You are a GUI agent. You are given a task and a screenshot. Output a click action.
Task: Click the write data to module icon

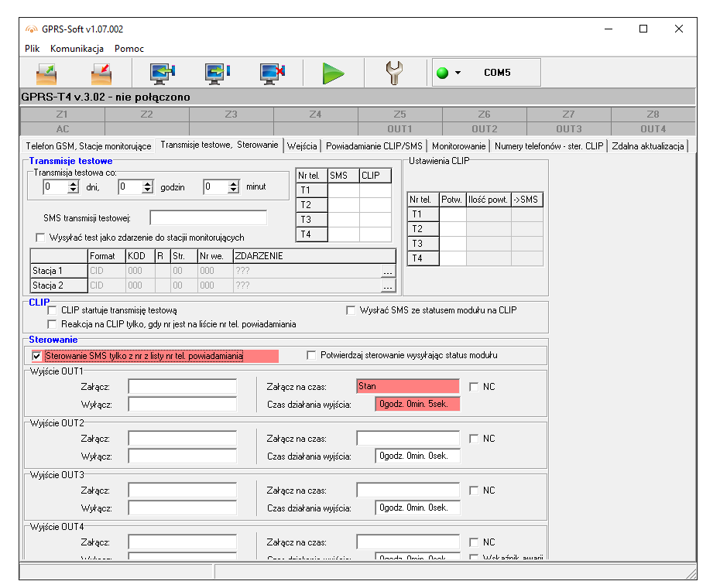click(x=218, y=73)
